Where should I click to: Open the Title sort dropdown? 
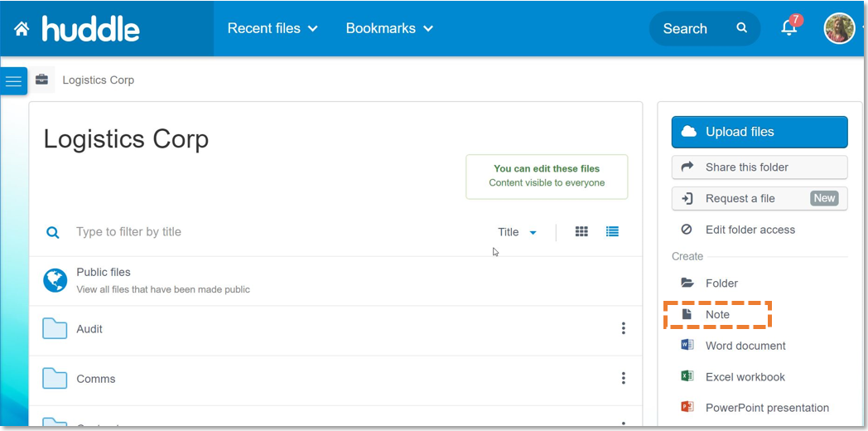coord(517,232)
